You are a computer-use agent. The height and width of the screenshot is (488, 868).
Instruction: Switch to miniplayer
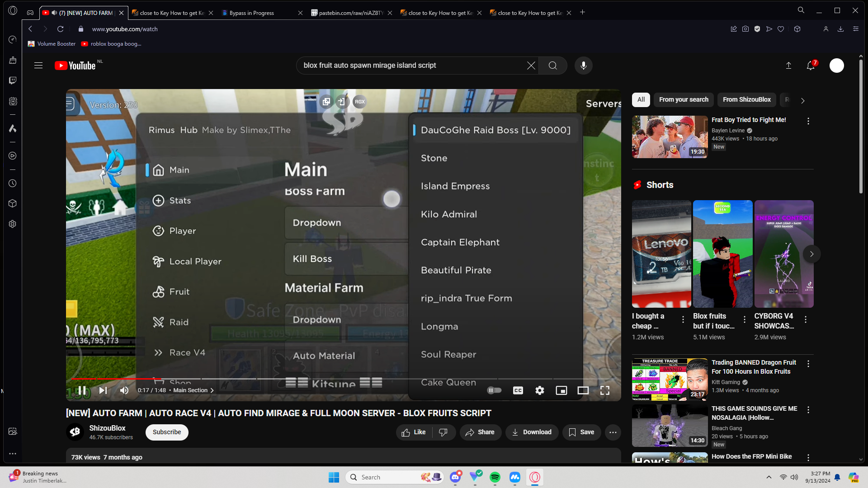pyautogui.click(x=561, y=390)
